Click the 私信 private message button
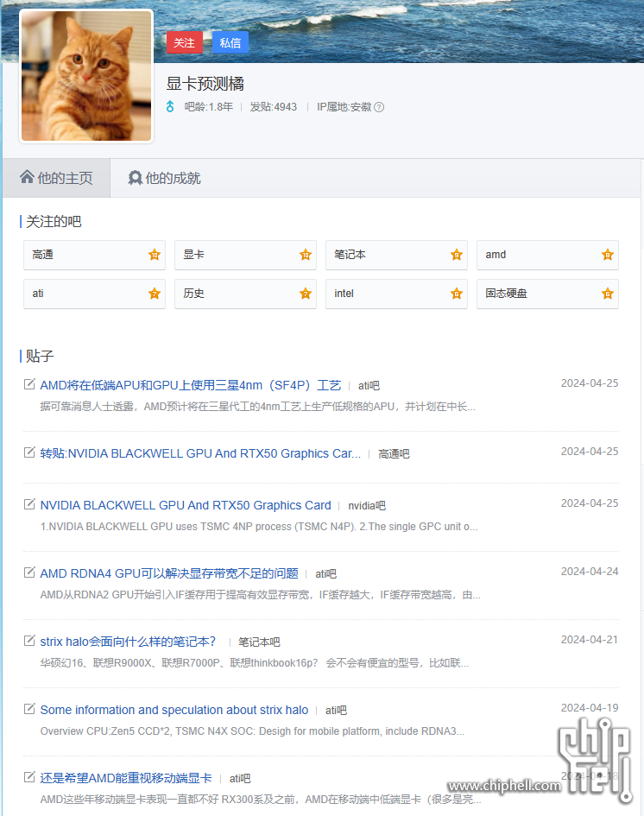 point(230,42)
